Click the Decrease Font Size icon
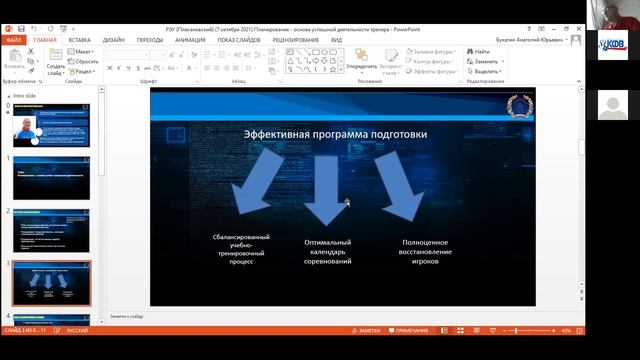Viewport: 640px width, 360px height. (181, 55)
